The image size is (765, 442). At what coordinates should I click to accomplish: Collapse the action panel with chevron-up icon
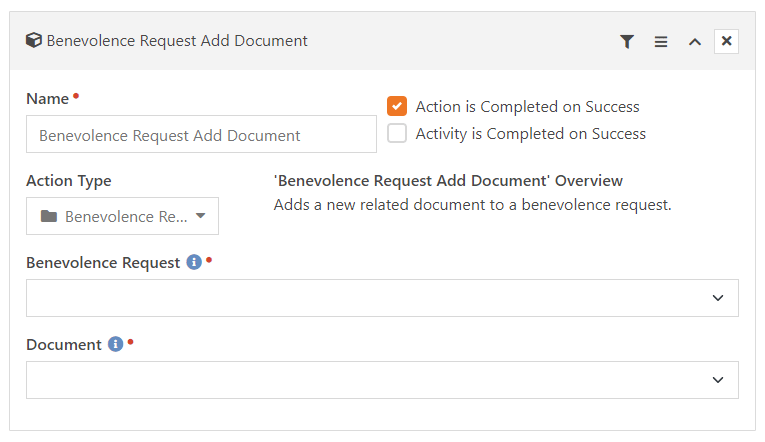point(695,42)
